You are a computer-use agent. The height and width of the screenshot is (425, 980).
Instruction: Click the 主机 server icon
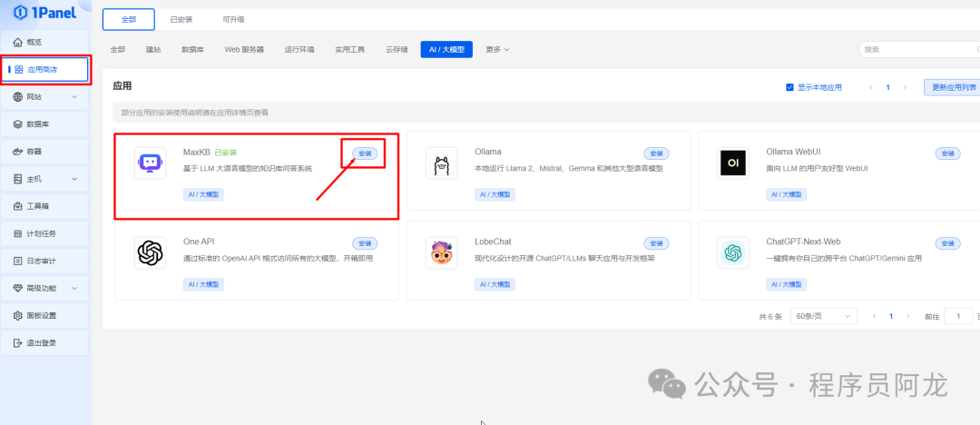tap(17, 179)
